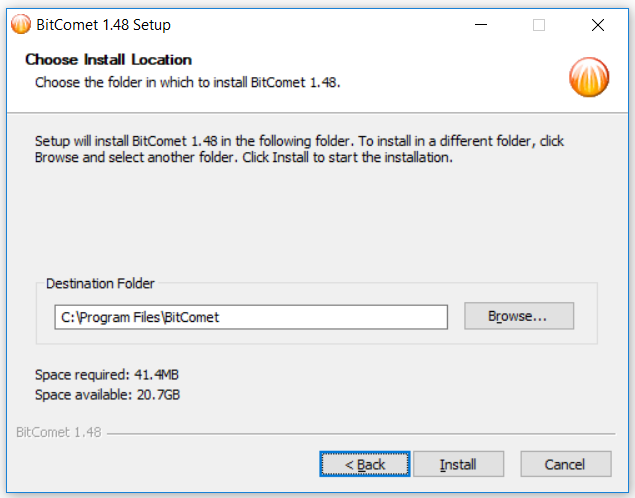Click the Choose Install Location heading
This screenshot has width=635, height=498.
[108, 60]
